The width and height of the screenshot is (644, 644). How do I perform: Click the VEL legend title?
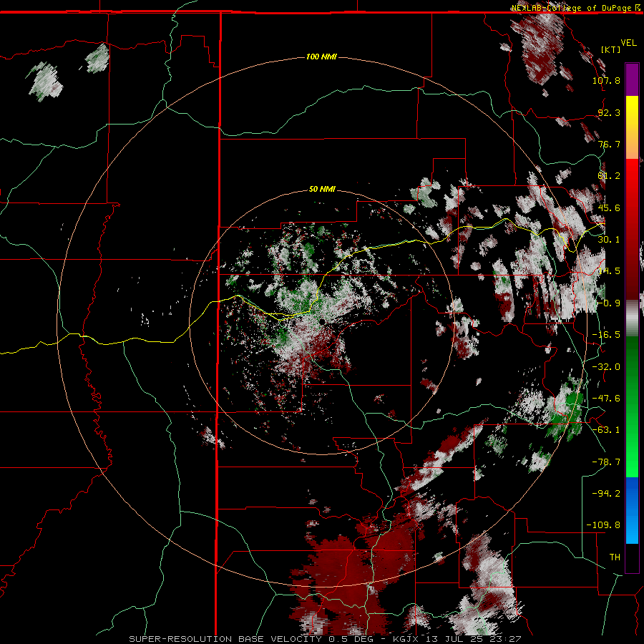click(628, 43)
